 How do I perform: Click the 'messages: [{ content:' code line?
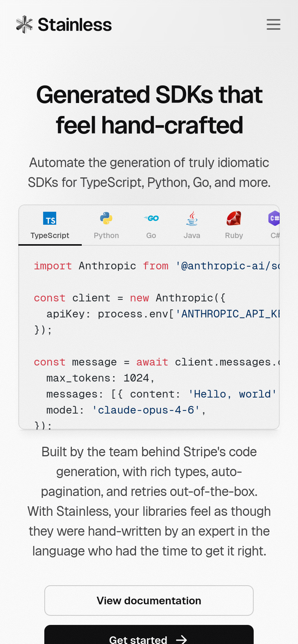(162, 394)
